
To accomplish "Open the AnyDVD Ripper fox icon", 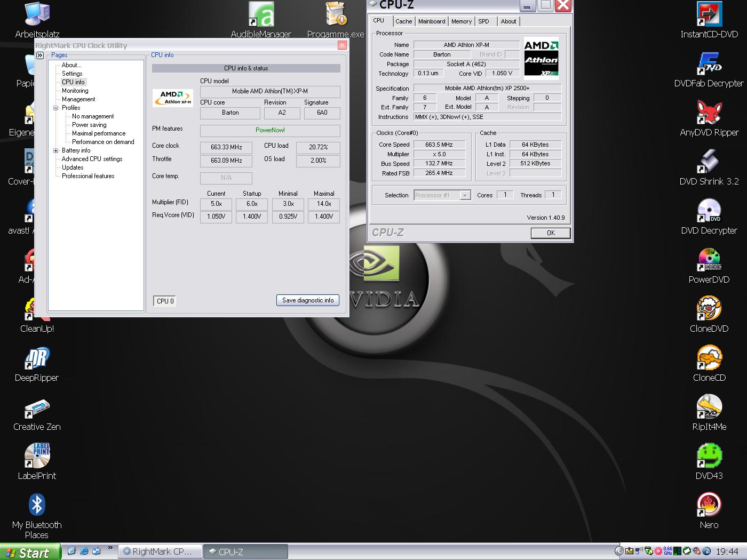I will [709, 113].
